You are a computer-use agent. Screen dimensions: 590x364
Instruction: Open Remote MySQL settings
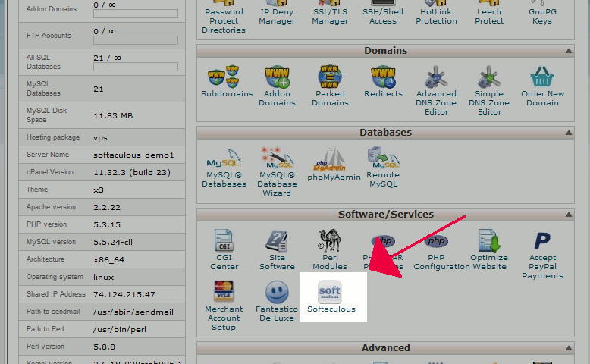tap(383, 168)
